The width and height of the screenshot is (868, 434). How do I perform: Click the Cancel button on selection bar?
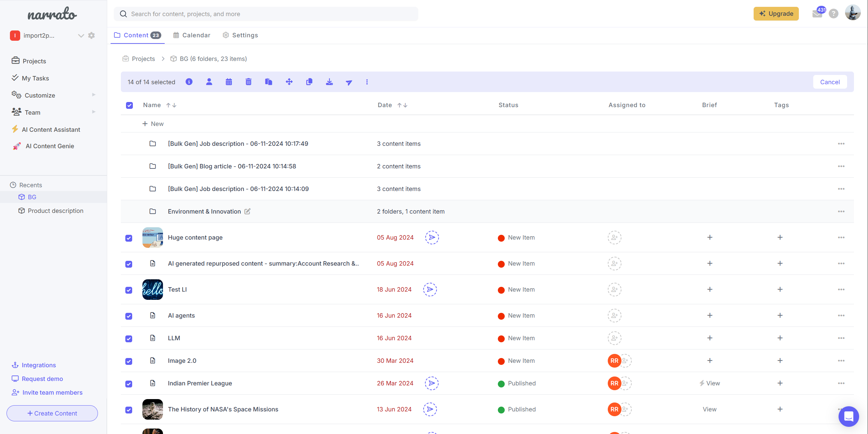830,82
